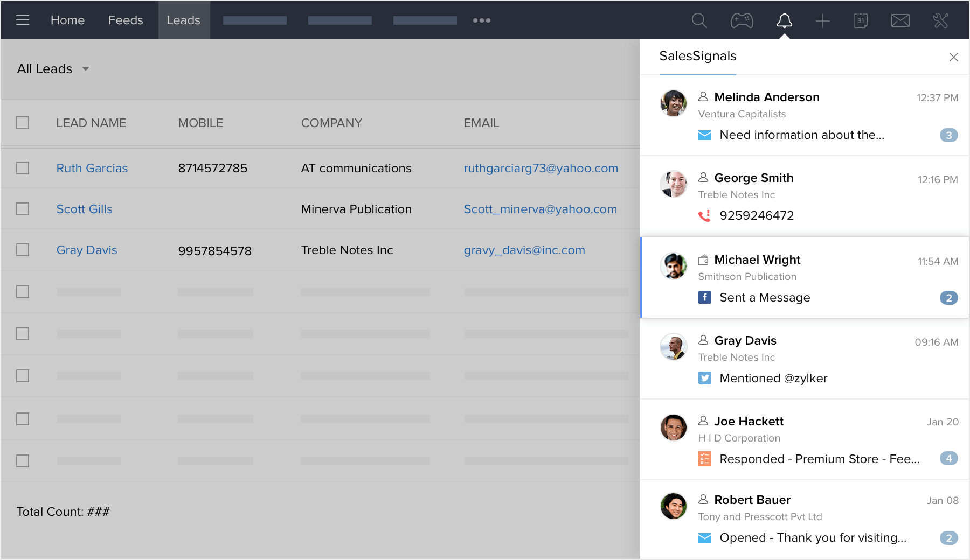Check the select-all checkbox in table header
This screenshot has height=560, width=970.
(22, 123)
